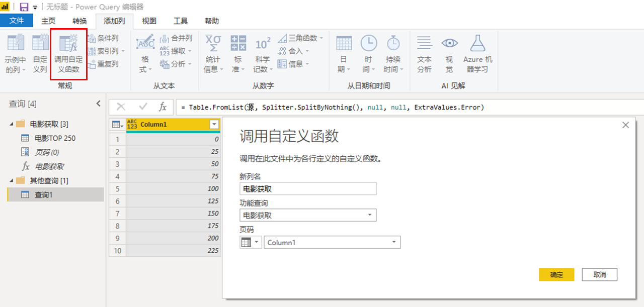The height and width of the screenshot is (307, 644).
Task: Switch to the 主页 ribbon tab
Action: (48, 21)
